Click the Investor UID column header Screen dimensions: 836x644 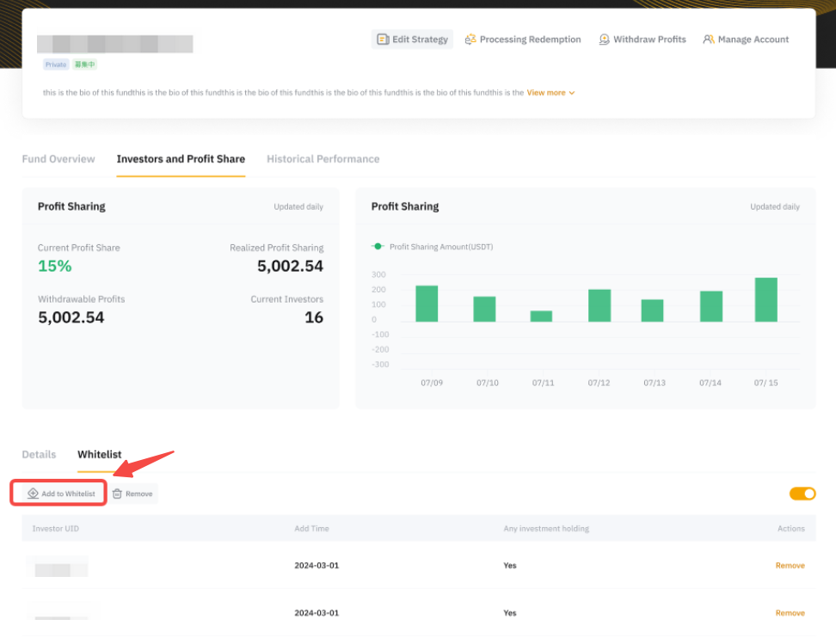[55, 529]
